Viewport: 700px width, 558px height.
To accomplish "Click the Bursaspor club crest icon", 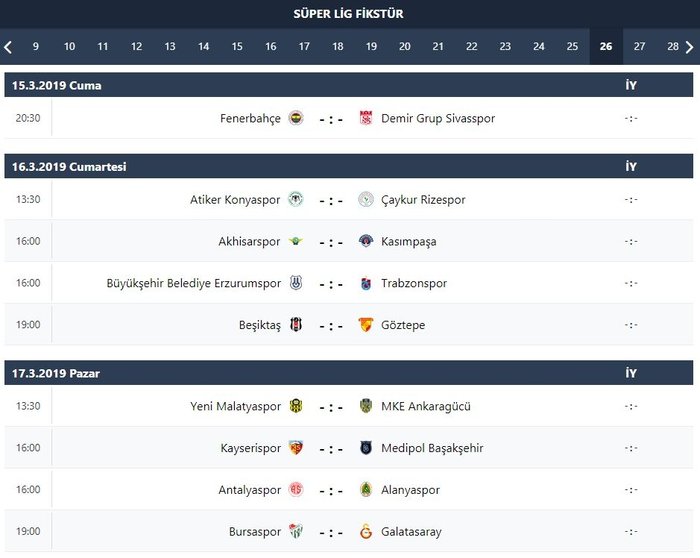I will (x=296, y=532).
